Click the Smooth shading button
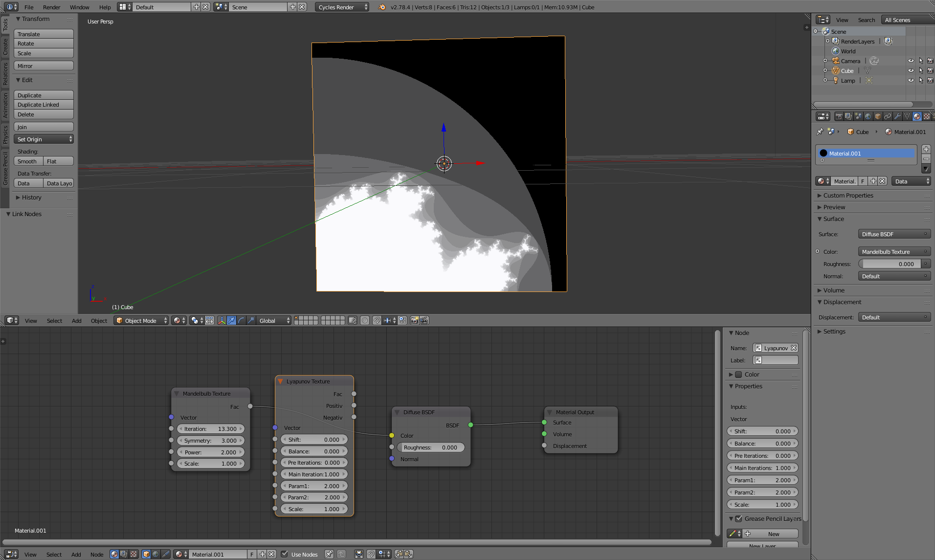Screen dimensions: 935x560 click(28, 161)
